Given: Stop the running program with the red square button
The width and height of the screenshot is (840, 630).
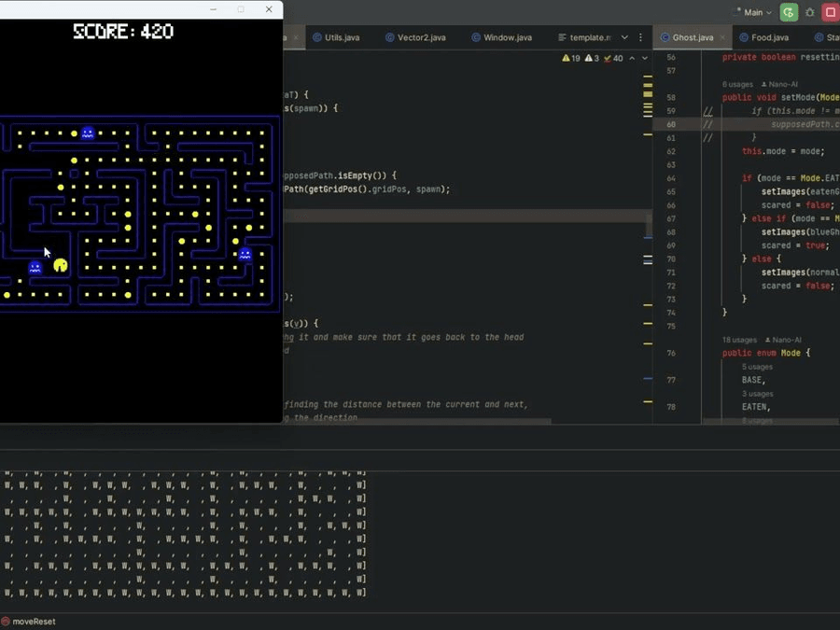Looking at the screenshot, I should pyautogui.click(x=831, y=12).
